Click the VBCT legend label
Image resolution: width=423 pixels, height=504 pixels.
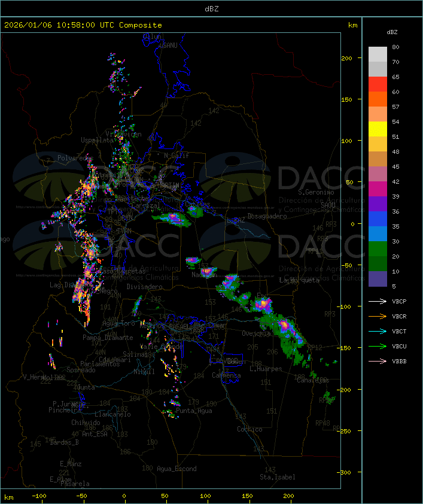tap(399, 331)
